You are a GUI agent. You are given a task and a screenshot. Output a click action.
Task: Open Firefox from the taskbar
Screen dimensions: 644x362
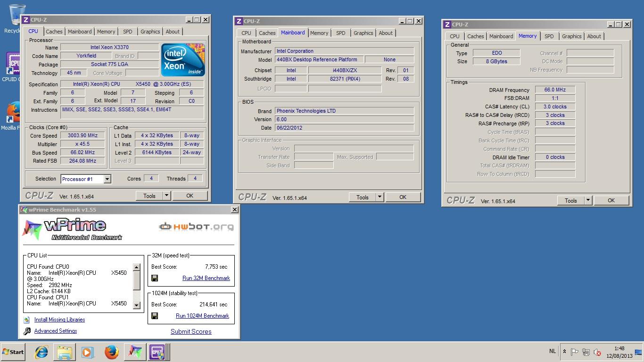pyautogui.click(x=111, y=352)
